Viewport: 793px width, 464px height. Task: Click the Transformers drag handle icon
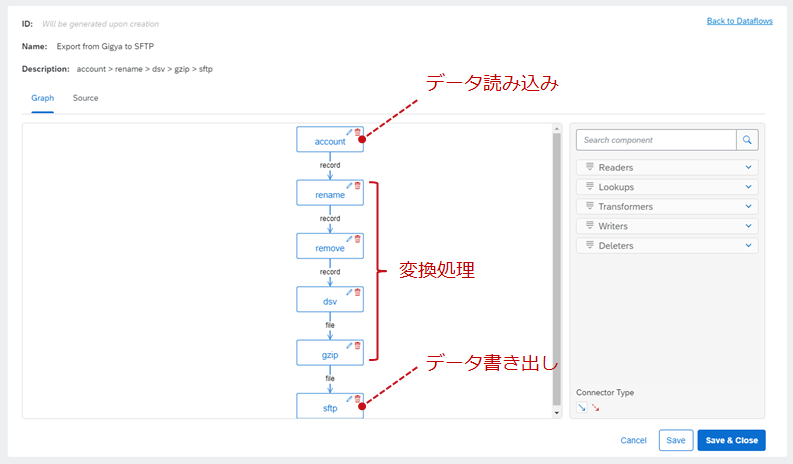coord(590,206)
